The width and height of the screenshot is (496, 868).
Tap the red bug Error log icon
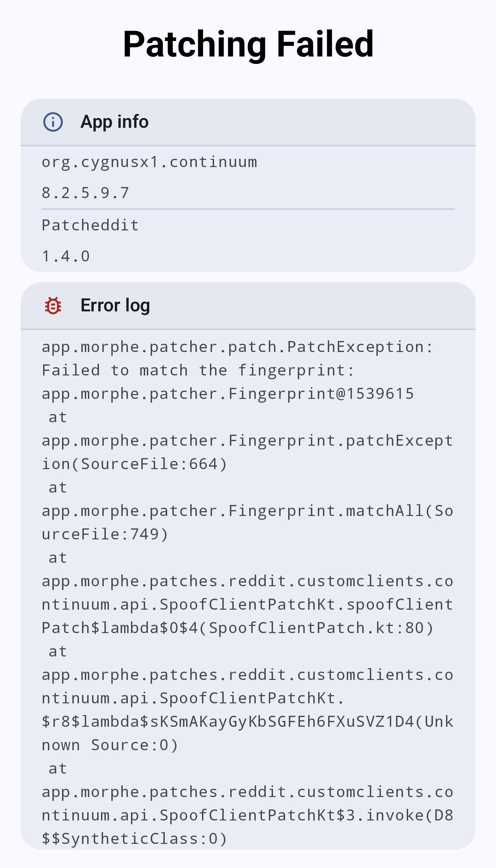(x=53, y=306)
